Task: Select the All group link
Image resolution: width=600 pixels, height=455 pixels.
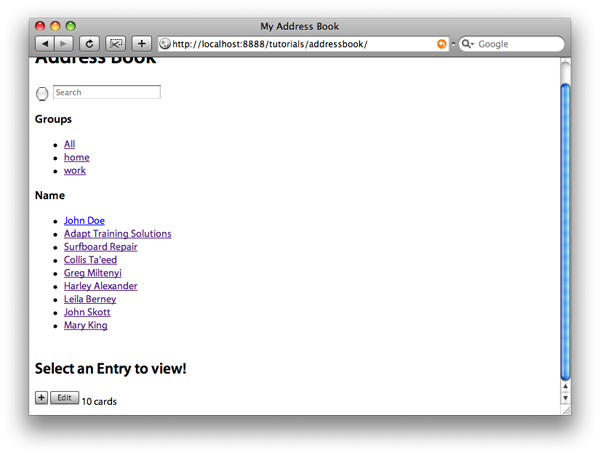Action: (69, 144)
